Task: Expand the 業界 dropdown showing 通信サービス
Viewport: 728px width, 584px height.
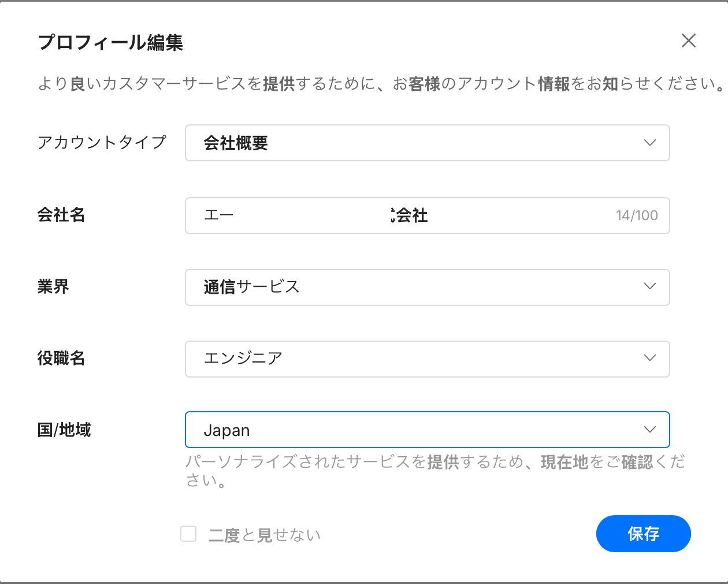Action: pyautogui.click(x=427, y=287)
